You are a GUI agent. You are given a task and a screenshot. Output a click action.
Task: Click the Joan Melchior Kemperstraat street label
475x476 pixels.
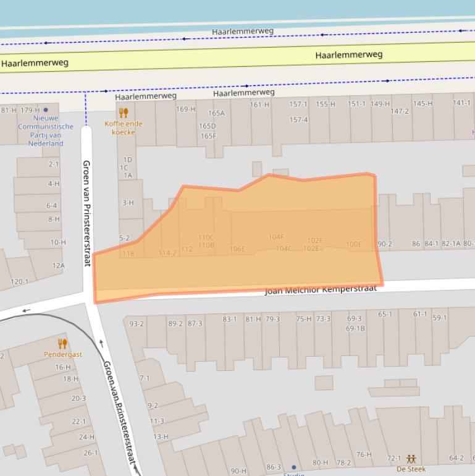point(321,288)
